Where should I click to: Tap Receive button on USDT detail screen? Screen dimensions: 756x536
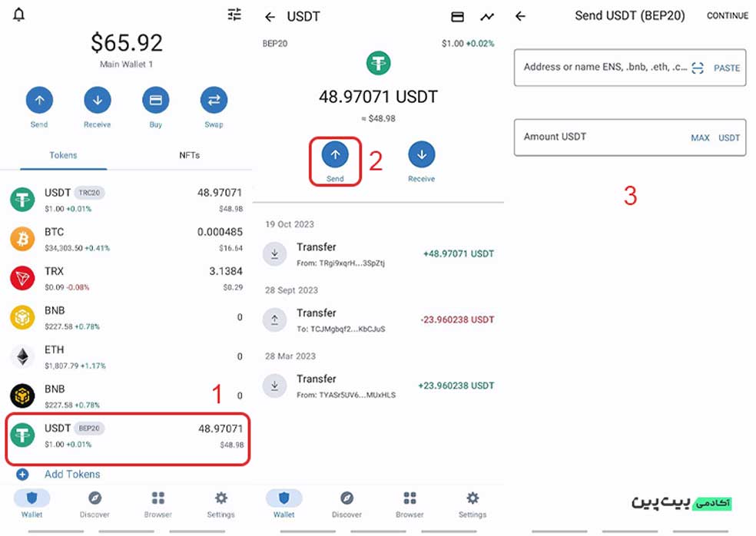tap(421, 161)
